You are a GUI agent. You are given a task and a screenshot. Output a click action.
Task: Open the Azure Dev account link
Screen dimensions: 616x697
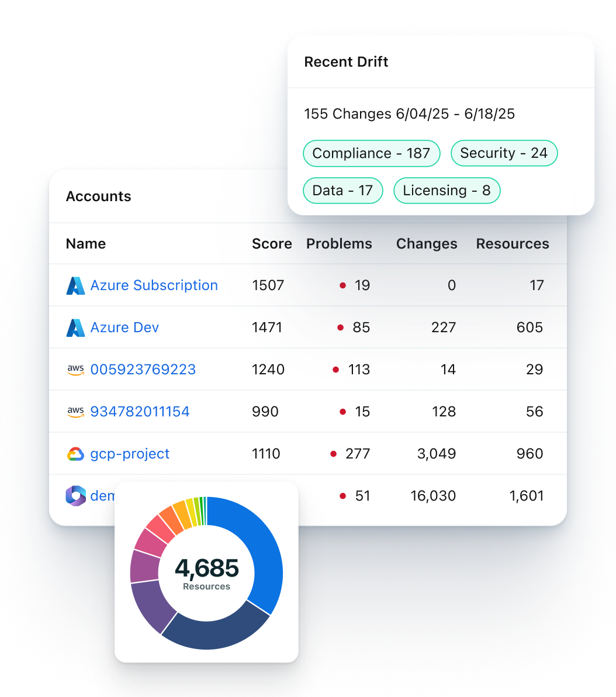click(124, 327)
